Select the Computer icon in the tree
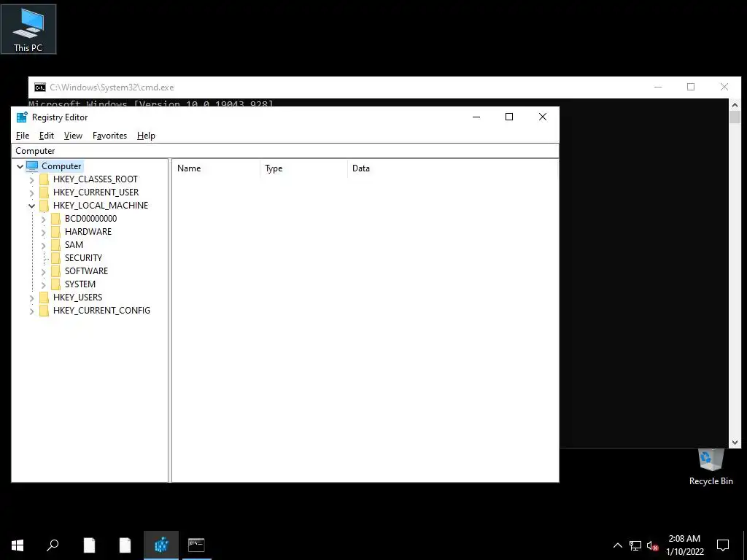The height and width of the screenshot is (560, 747). pyautogui.click(x=32, y=166)
